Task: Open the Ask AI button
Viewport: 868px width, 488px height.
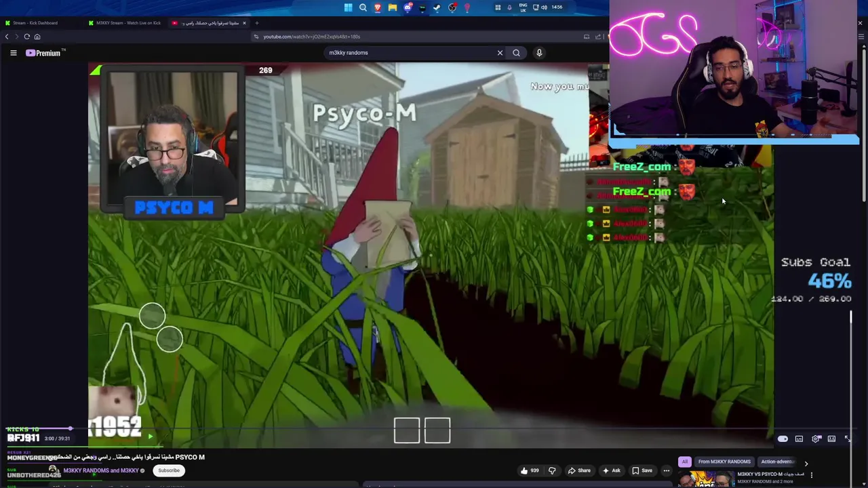Action: (x=610, y=470)
